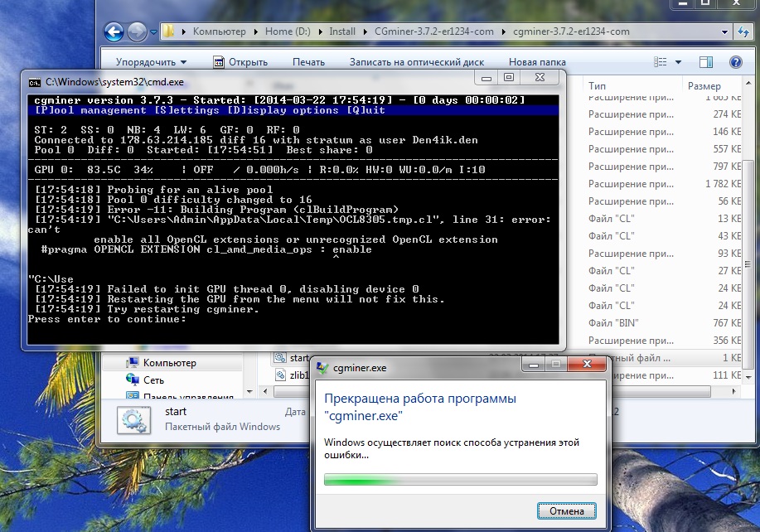
Task: Select Расширение при... row sized 797 КБ
Action: [x=664, y=167]
